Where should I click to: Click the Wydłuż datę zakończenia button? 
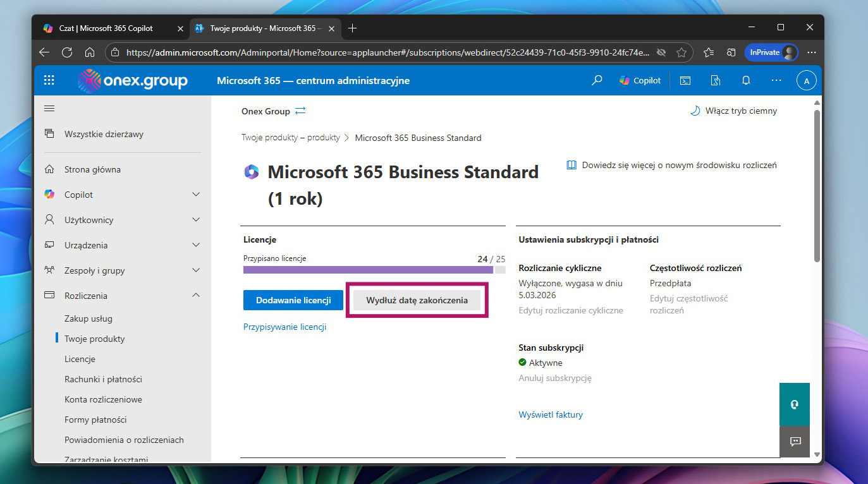[417, 300]
